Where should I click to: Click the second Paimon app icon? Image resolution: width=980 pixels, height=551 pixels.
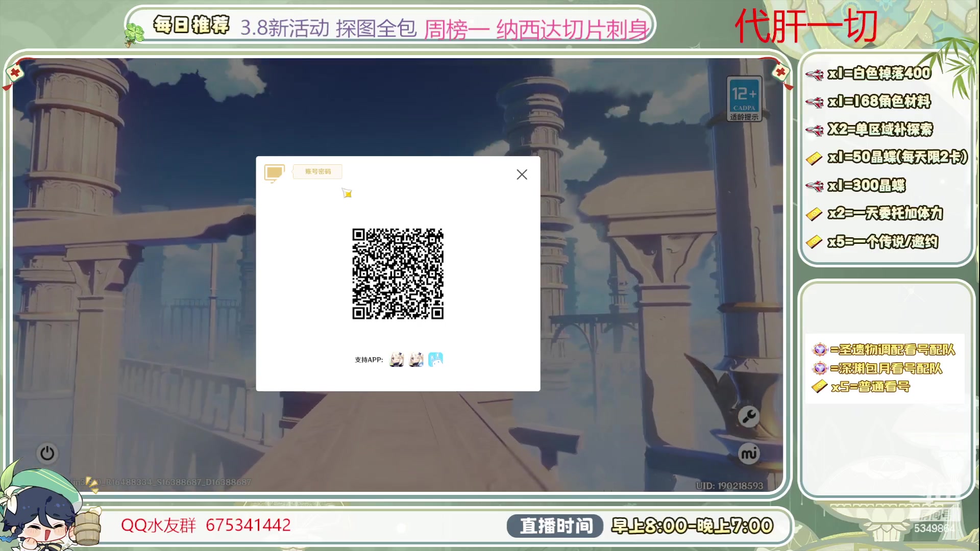pos(416,360)
